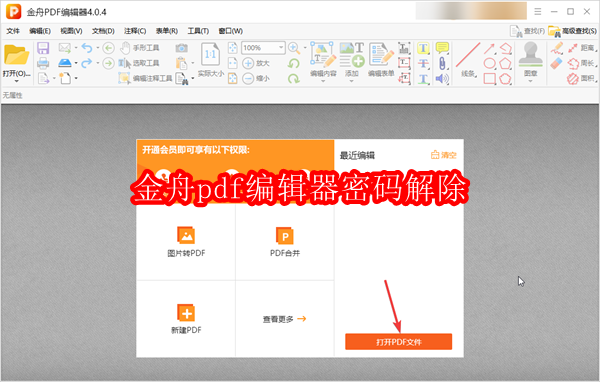The image size is (600, 382).
Task: Click the Stamp (图章) tool icon
Action: pos(530,54)
